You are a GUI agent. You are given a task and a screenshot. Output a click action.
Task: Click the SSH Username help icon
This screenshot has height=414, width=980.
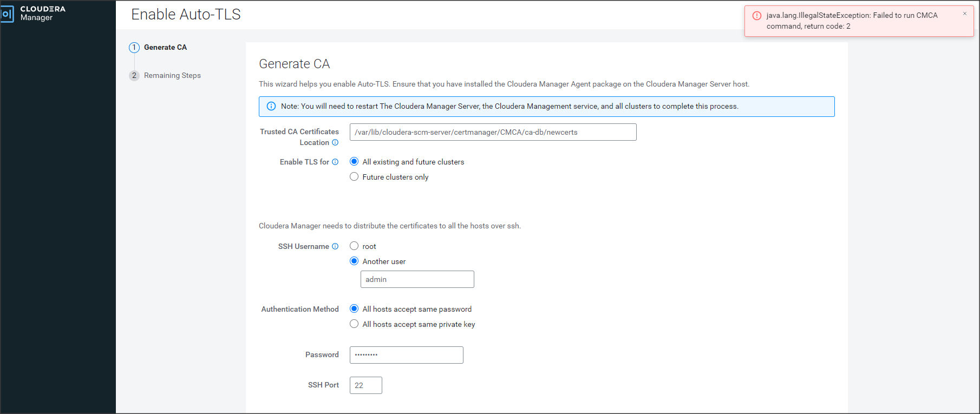(x=335, y=246)
